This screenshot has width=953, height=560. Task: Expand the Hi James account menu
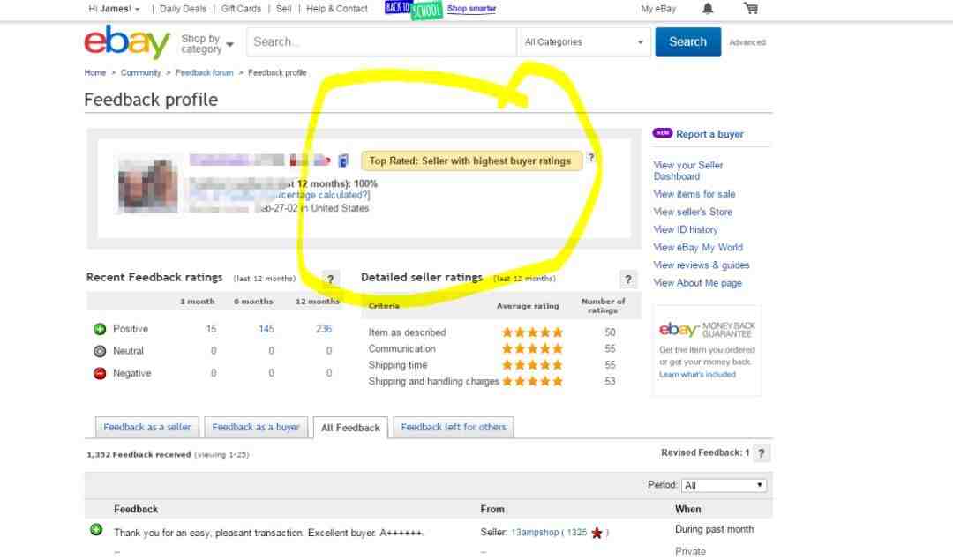[114, 9]
